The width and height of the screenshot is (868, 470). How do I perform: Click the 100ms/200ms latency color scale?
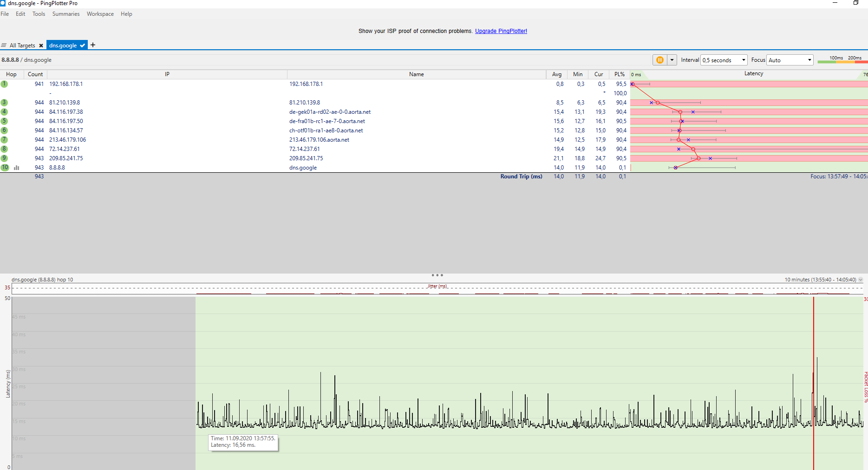coord(842,59)
